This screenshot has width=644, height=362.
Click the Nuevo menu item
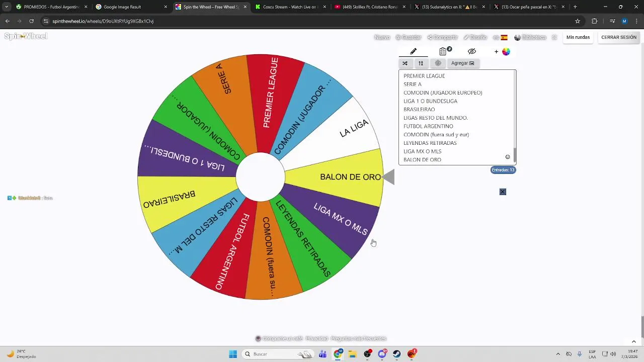tap(382, 37)
